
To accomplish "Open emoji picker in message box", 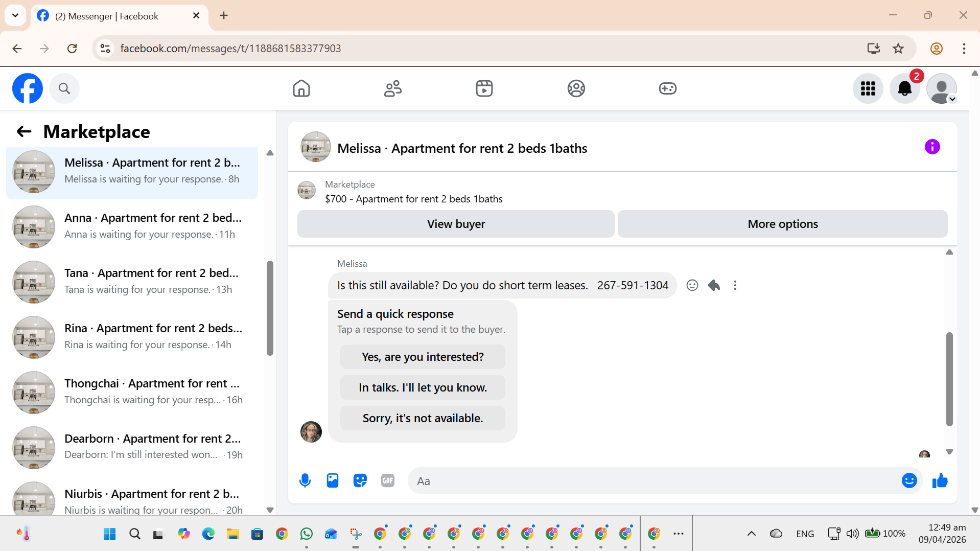I will pos(909,480).
